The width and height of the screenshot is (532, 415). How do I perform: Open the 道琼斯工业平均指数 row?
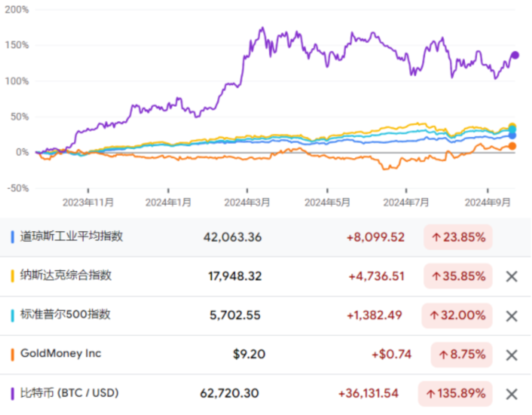pyautogui.click(x=71, y=237)
